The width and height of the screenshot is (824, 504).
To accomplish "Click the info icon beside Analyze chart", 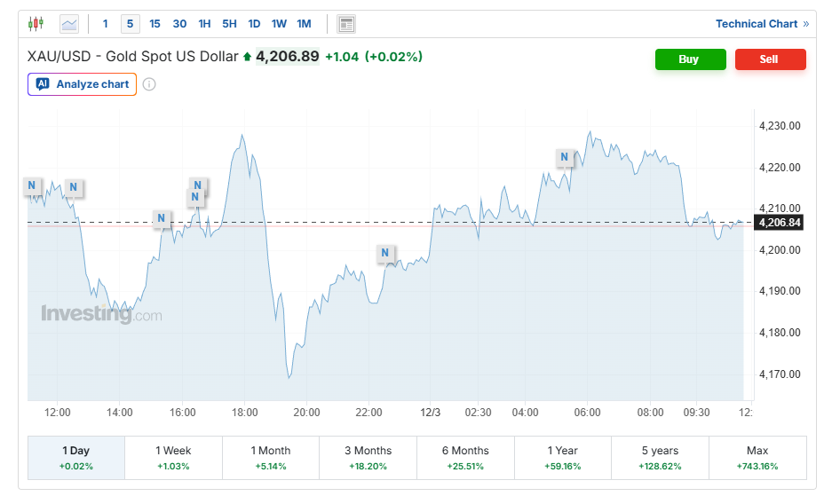I will [x=149, y=84].
